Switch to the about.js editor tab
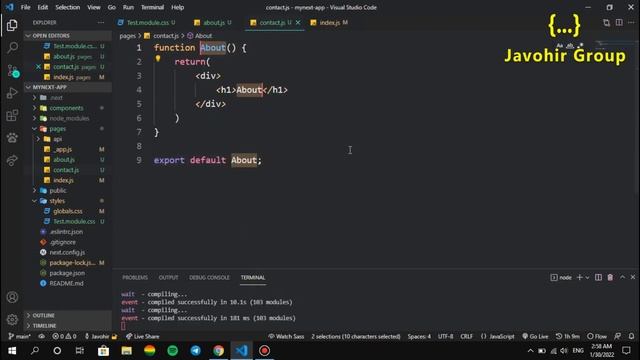640x360 pixels. pyautogui.click(x=213, y=22)
